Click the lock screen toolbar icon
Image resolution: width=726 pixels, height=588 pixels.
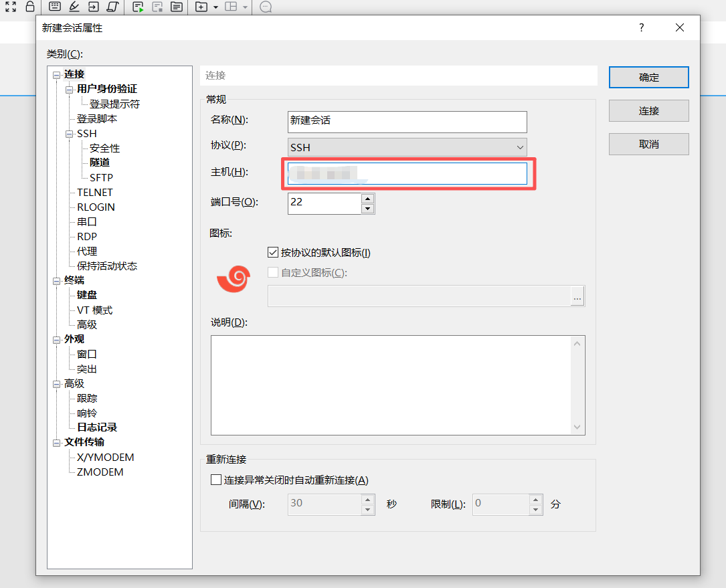[30, 7]
